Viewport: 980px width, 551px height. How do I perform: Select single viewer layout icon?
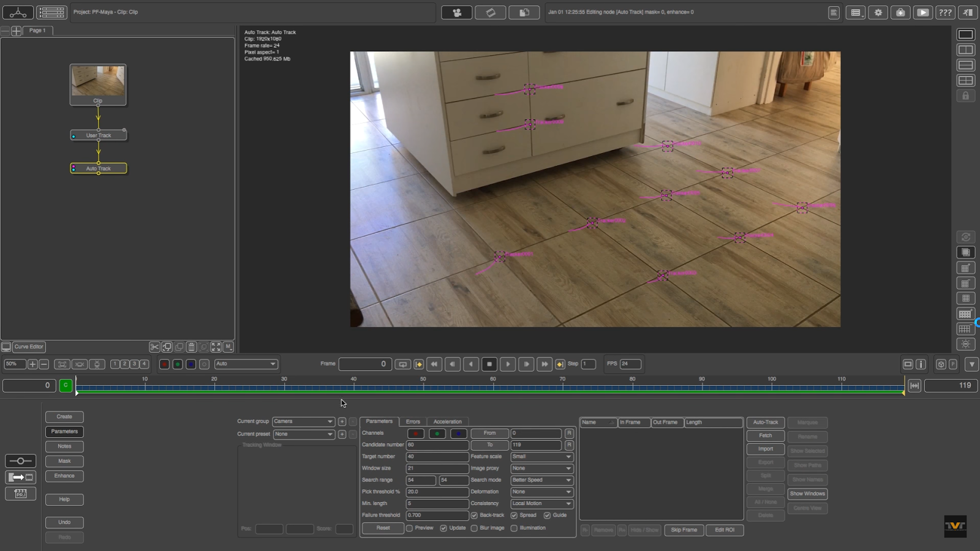coord(966,34)
